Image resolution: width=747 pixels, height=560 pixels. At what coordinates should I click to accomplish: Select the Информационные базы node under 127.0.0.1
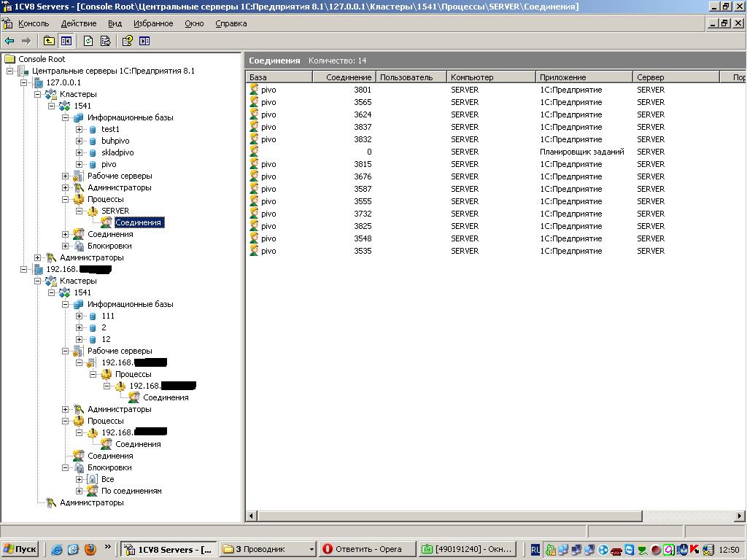tap(130, 117)
